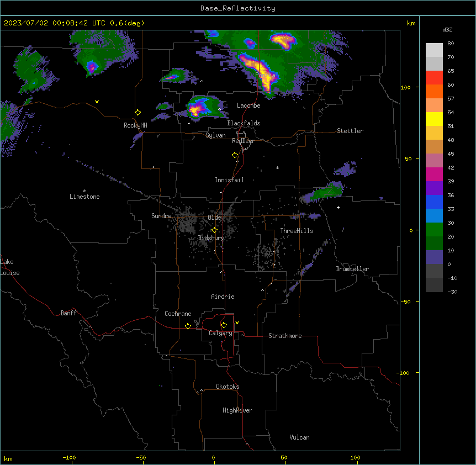Viewport: 476px width, 465px height.
Task: Click the Sundre town label
Action: [x=161, y=216]
